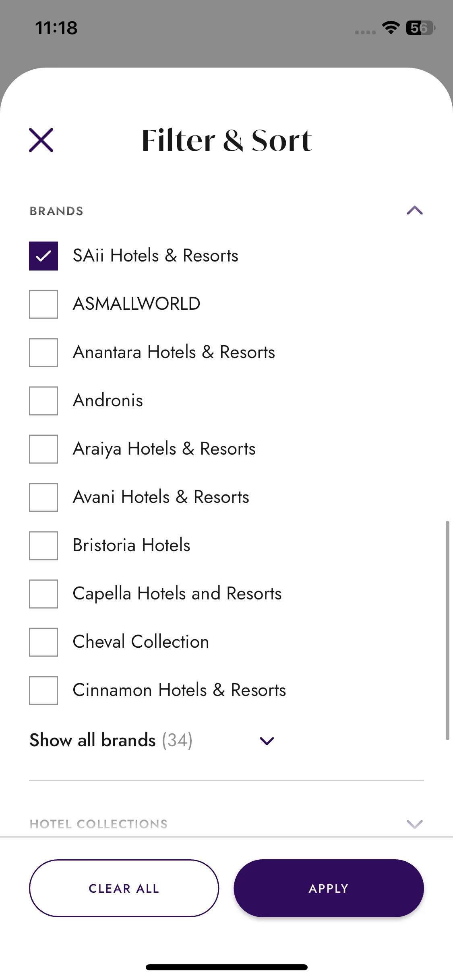453x980 pixels.
Task: Expand Show all brands (34)
Action: (x=111, y=740)
